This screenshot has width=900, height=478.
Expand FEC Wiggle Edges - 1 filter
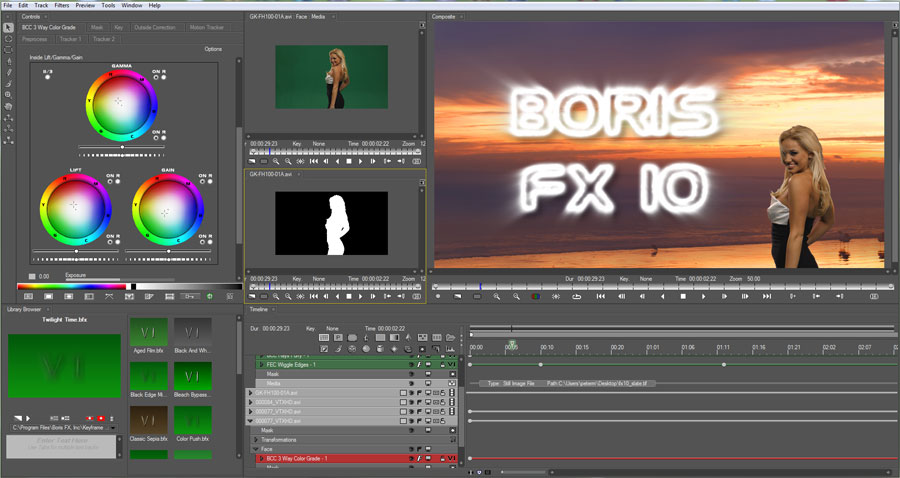262,365
